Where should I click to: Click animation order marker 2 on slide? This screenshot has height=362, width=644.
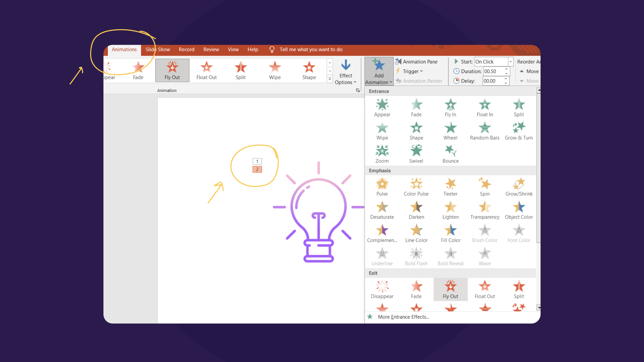(x=257, y=169)
